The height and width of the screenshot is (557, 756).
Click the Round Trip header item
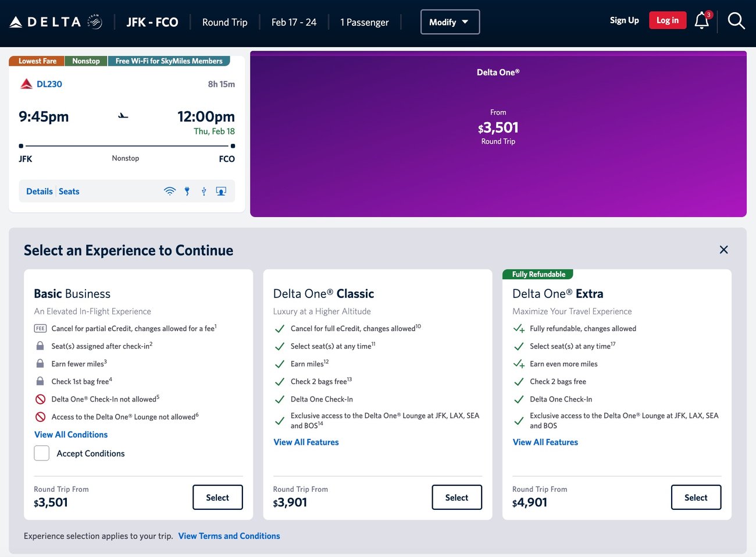pyautogui.click(x=224, y=22)
